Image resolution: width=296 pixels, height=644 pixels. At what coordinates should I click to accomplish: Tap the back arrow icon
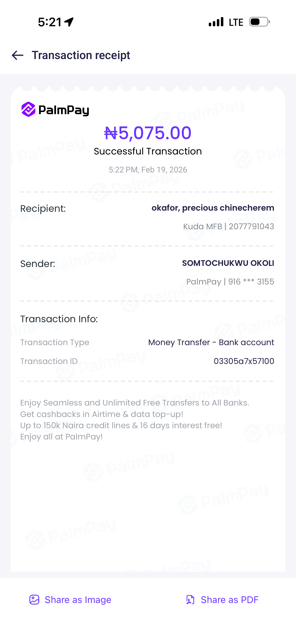18,55
